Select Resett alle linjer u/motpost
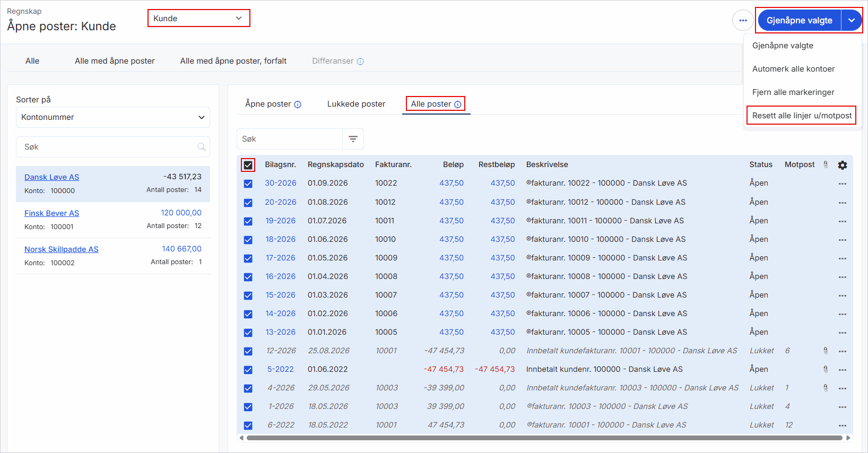This screenshot has width=868, height=453. tap(802, 116)
